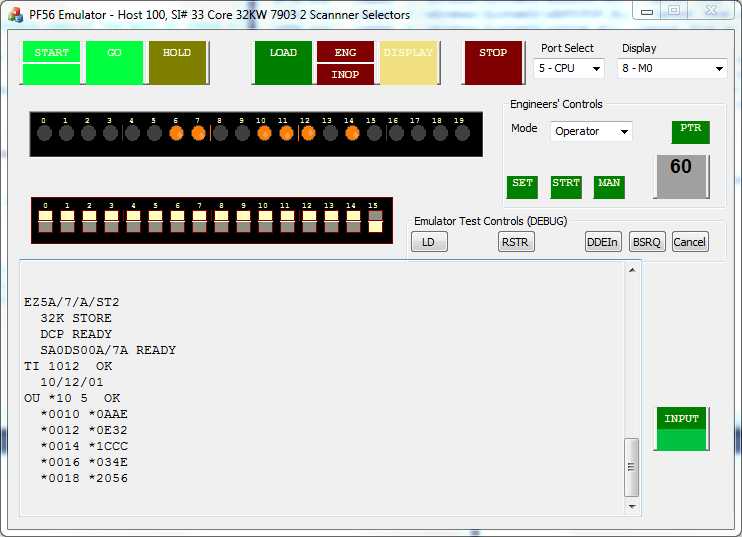Click the green STRT button

click(x=566, y=187)
